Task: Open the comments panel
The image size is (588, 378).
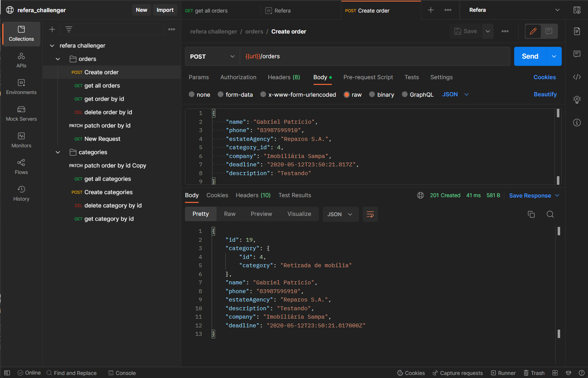Action: (x=577, y=54)
